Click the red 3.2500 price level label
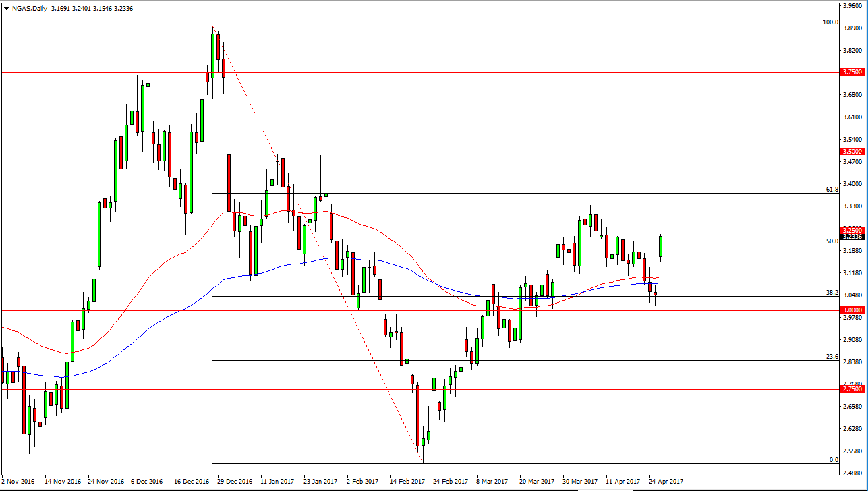The height and width of the screenshot is (491, 868). (x=852, y=230)
